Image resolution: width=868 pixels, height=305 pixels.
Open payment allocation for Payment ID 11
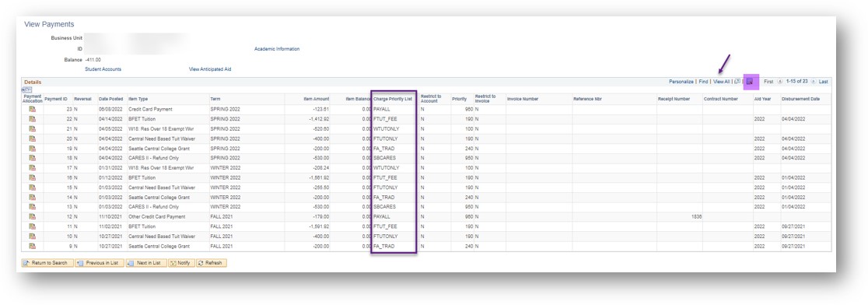pos(32,226)
